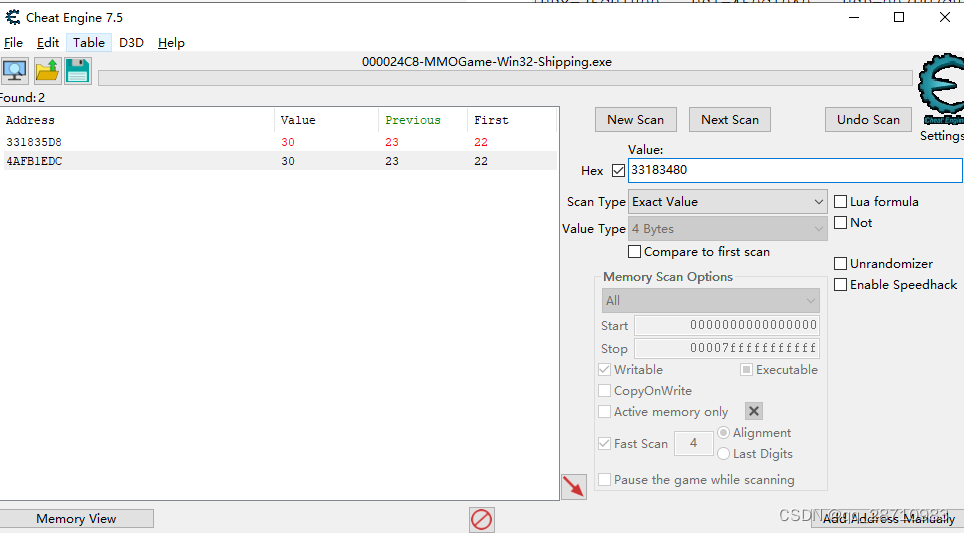Click the Fast Scan alignment value field
The width and height of the screenshot is (964, 533).
693,443
